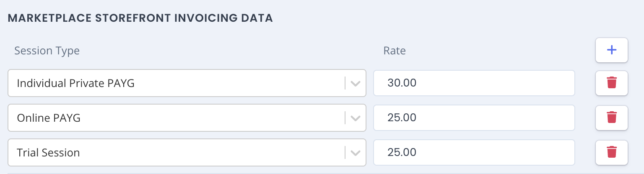644x174 pixels.
Task: Open the chevron arrow beside Online PAYG
Action: tap(356, 118)
